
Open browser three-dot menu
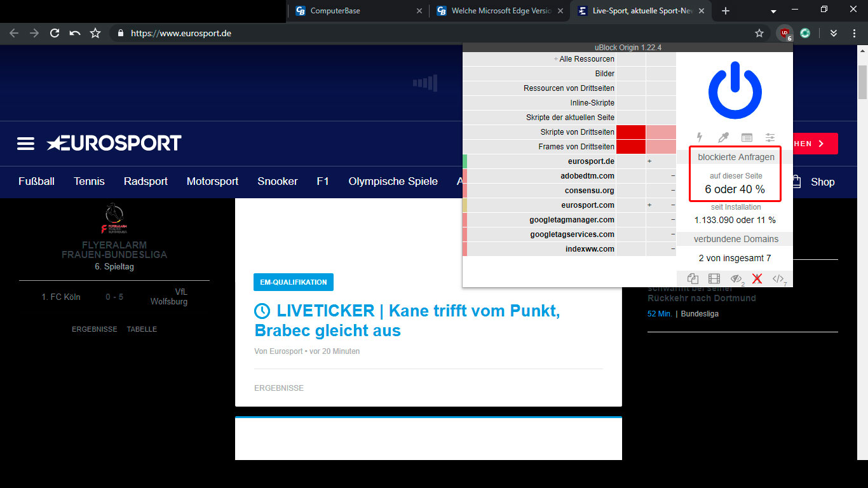coord(854,33)
